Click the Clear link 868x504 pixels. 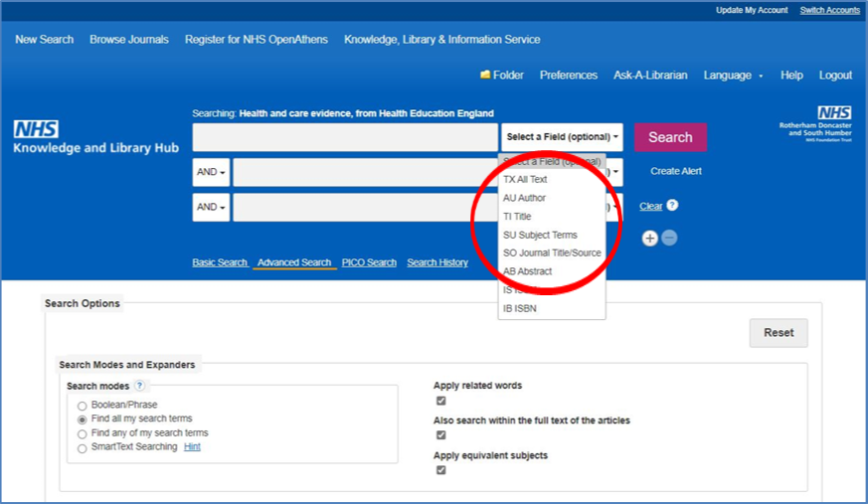click(x=650, y=206)
